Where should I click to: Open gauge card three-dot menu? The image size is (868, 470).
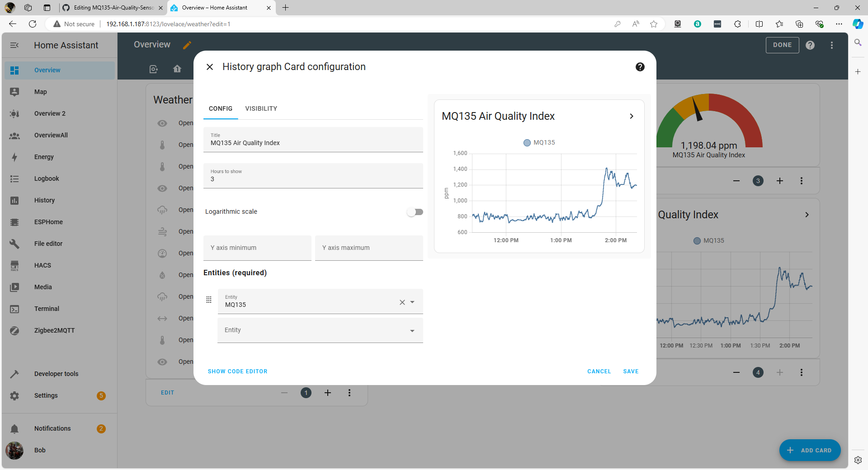802,181
